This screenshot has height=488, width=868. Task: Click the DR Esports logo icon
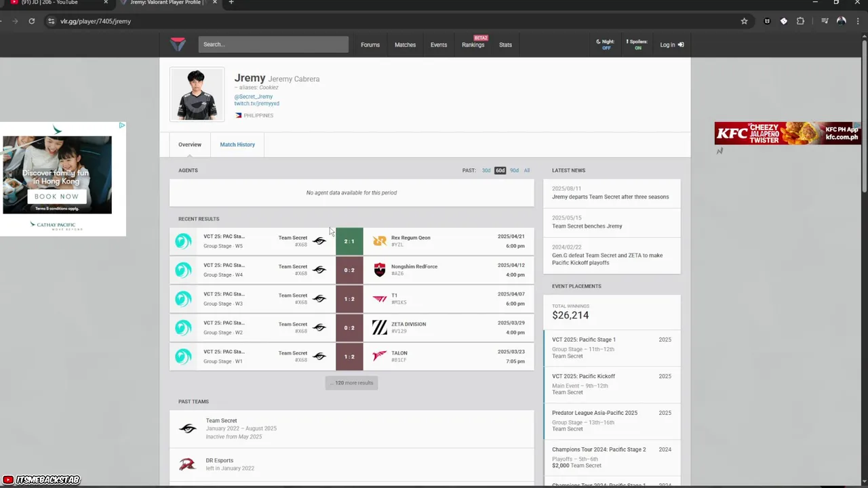[x=187, y=464]
